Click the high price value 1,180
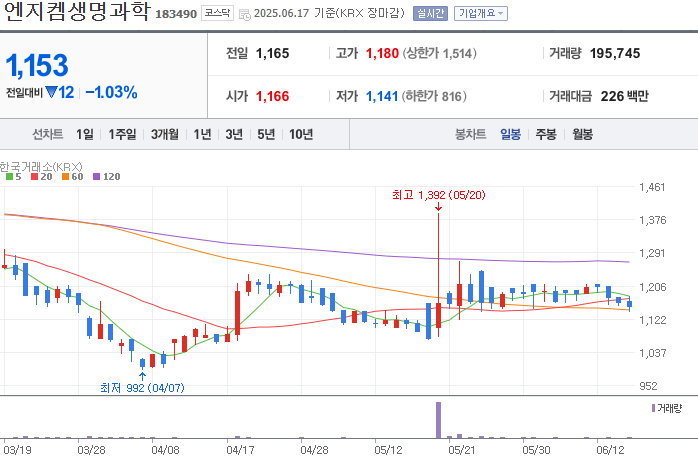The image size is (698, 476). 382,53
